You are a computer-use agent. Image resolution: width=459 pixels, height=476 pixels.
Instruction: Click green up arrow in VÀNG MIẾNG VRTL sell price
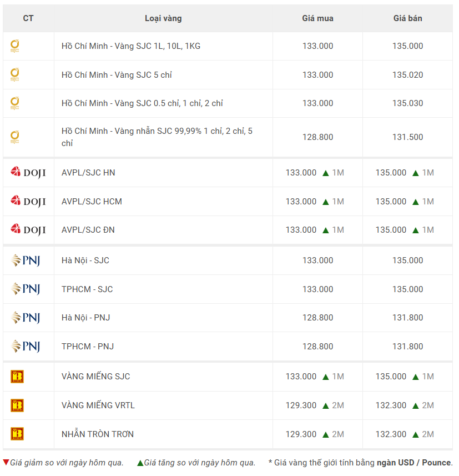(x=416, y=406)
